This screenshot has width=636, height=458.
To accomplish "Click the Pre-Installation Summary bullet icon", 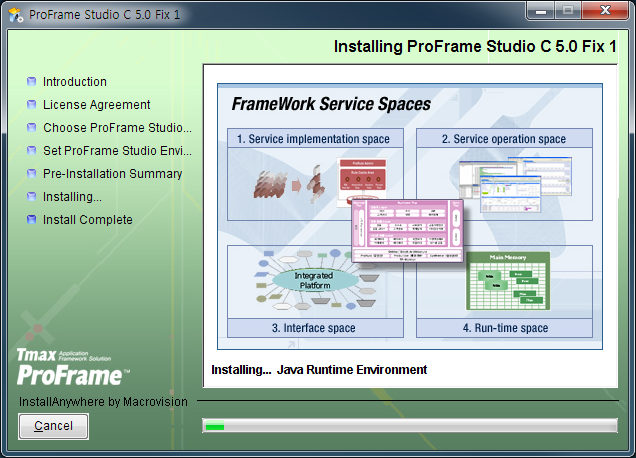I will click(32, 174).
